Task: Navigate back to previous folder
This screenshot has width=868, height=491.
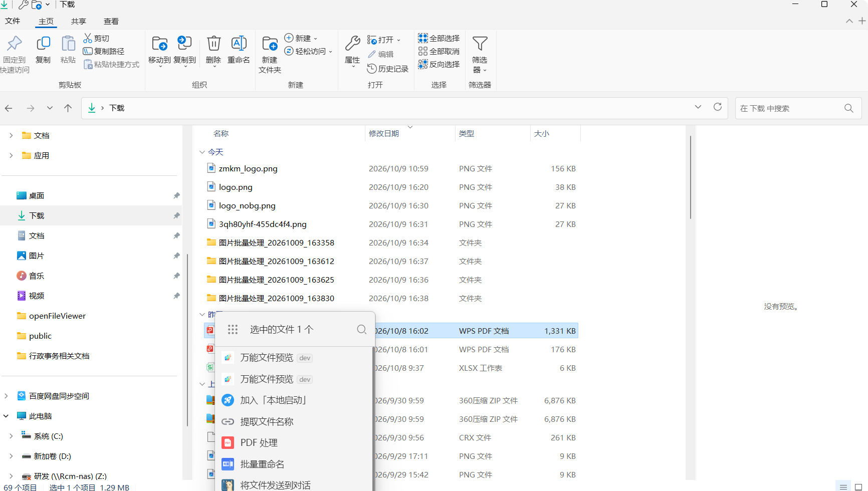Action: click(9, 108)
